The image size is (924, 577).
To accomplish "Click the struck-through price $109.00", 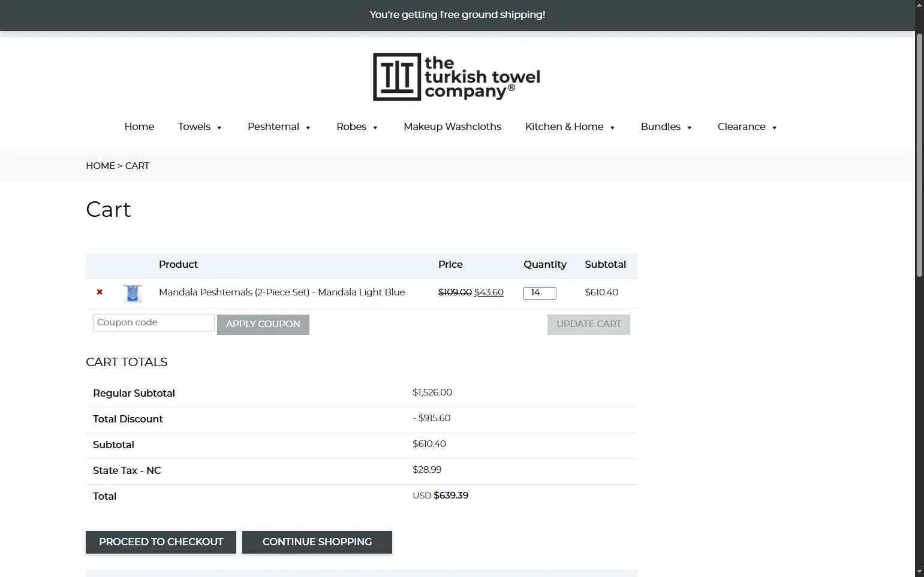I will pos(455,292).
